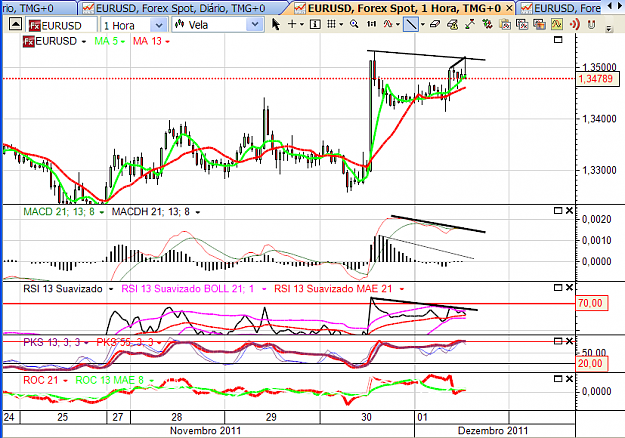Viewport: 625px width, 438px height.
Task: Click the Novembro 2011 time axis label
Action: tap(205, 430)
